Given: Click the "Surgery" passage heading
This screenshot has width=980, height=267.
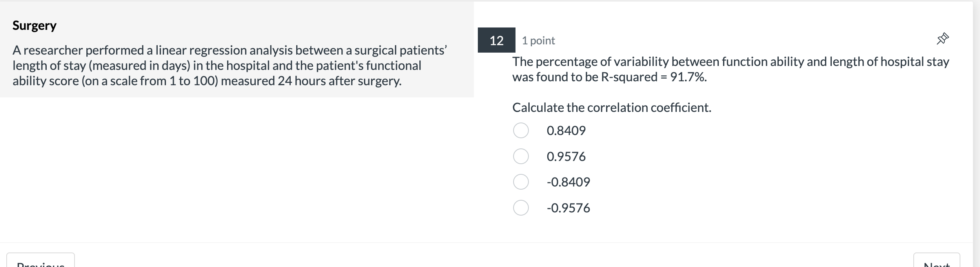Looking at the screenshot, I should pyautogui.click(x=35, y=26).
